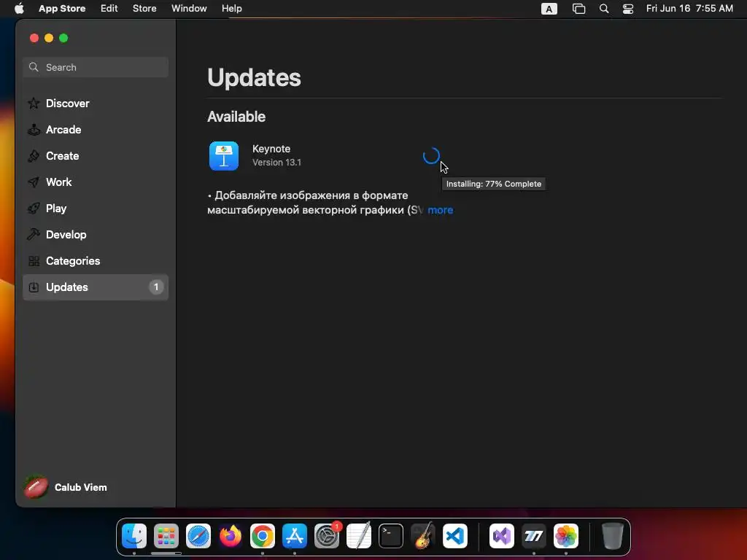The image size is (747, 560).
Task: Open the Edit menu
Action: [109, 9]
